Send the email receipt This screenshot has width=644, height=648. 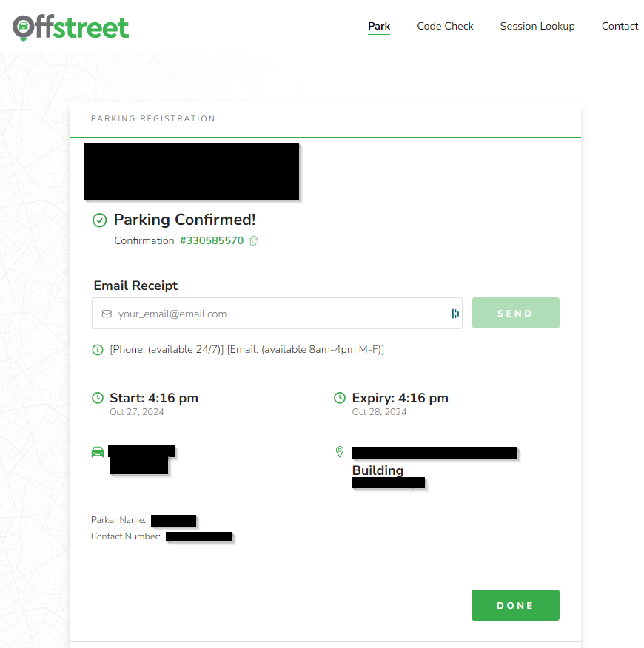point(516,313)
